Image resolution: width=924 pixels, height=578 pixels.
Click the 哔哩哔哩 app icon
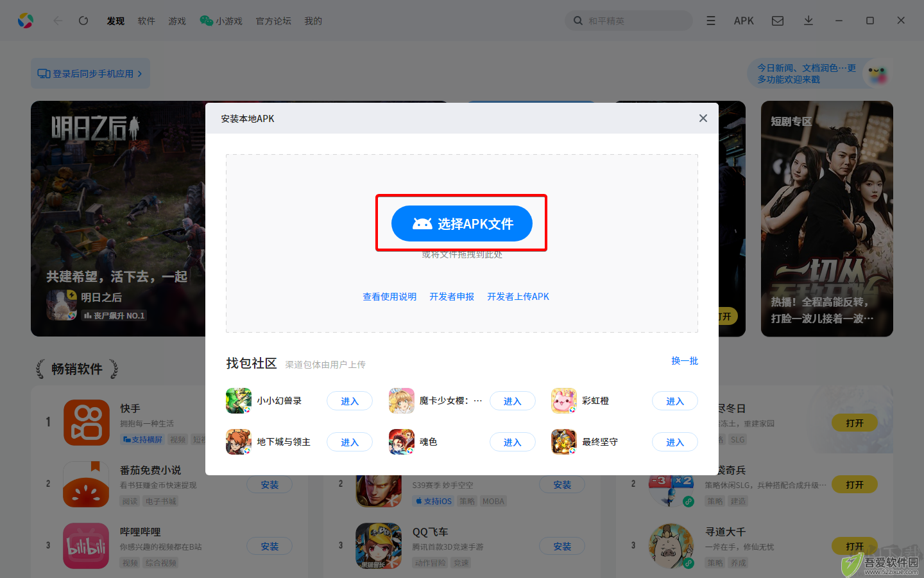coord(87,546)
